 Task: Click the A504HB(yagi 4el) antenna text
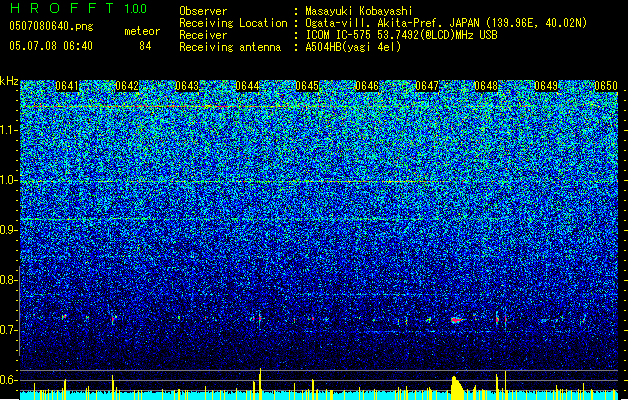353,47
